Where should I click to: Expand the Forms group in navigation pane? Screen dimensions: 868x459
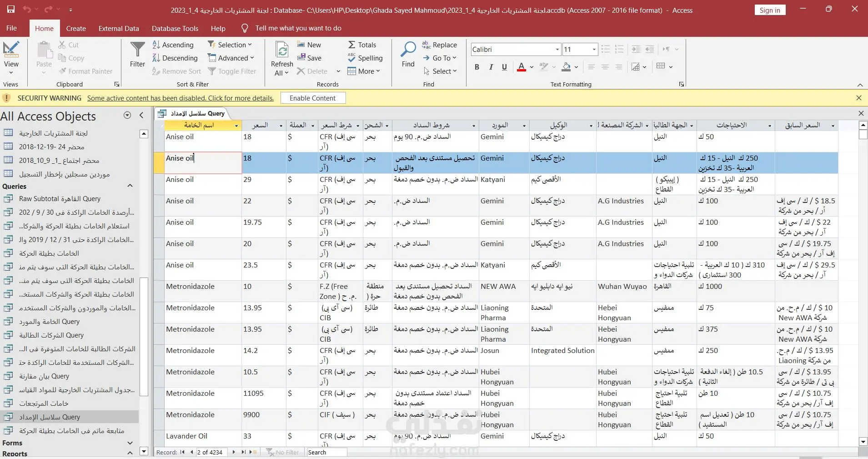coord(130,443)
